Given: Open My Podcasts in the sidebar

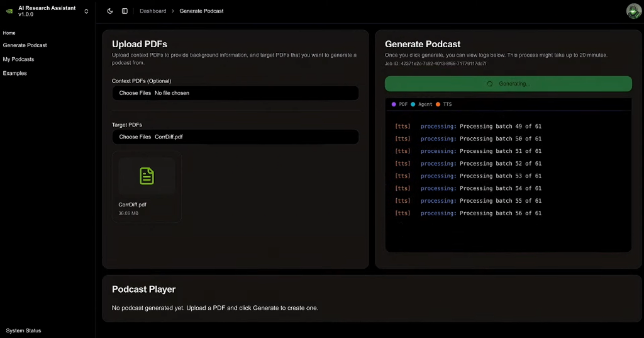Looking at the screenshot, I should tap(19, 59).
